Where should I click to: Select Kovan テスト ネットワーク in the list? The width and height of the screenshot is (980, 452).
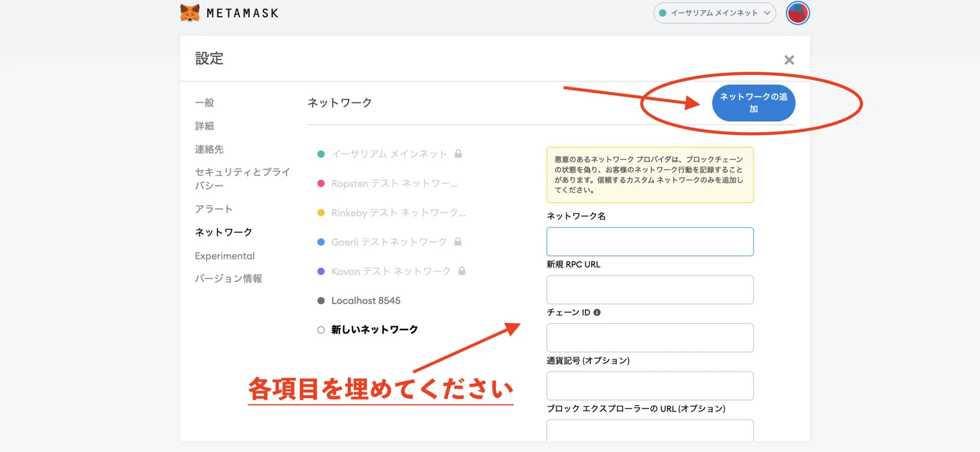(x=391, y=271)
